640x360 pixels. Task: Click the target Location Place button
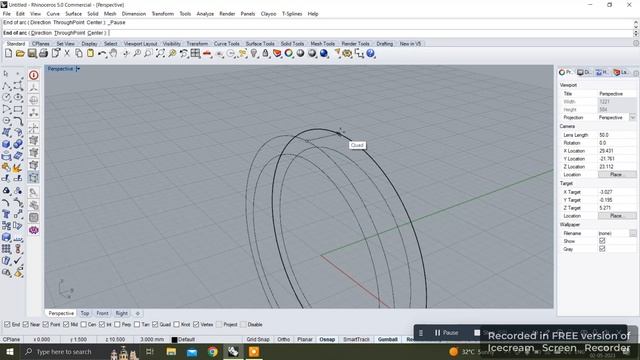[x=616, y=216]
